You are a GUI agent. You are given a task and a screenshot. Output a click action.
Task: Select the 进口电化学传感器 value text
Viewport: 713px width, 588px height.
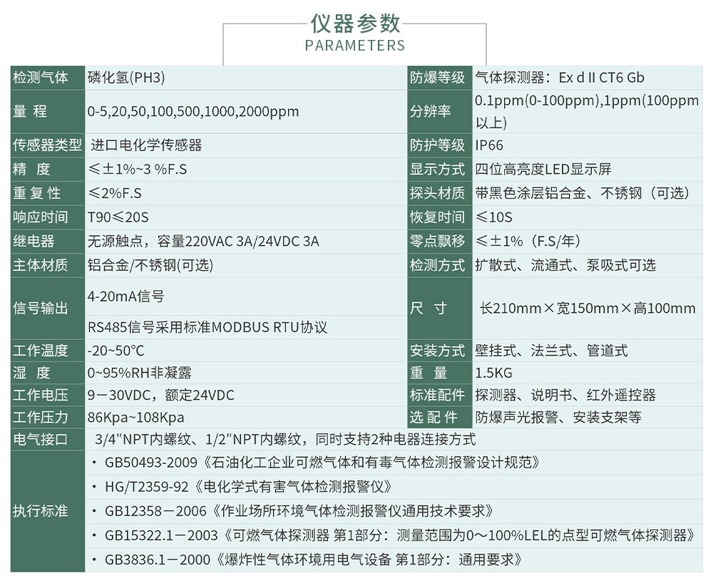[146, 145]
